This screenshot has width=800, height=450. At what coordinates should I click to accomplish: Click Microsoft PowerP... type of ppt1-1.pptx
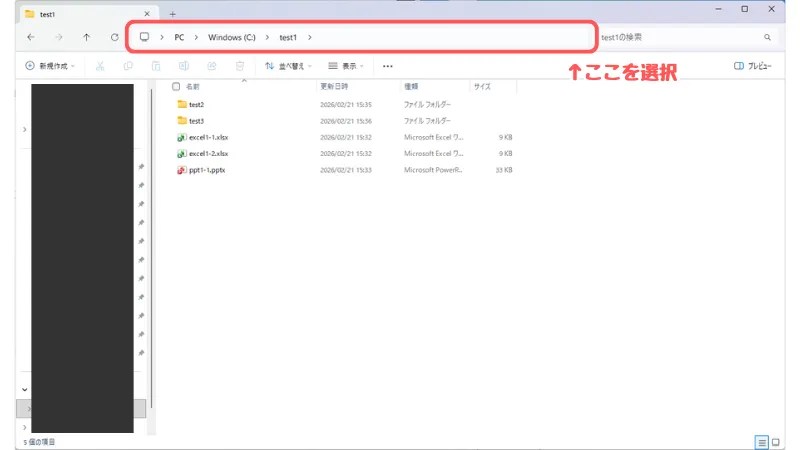point(433,170)
